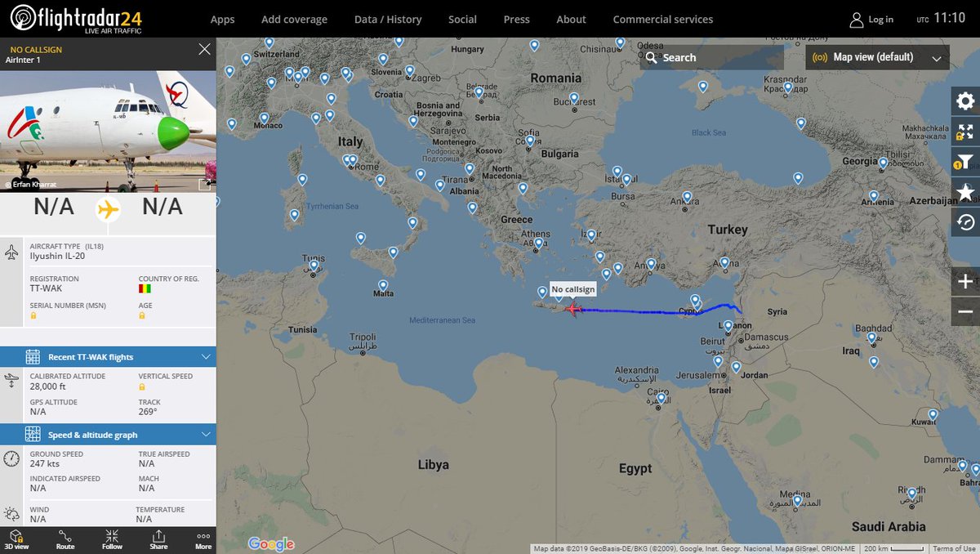Image resolution: width=980 pixels, height=554 pixels.
Task: Collapse the Speed & altitude graph section
Action: (108, 435)
